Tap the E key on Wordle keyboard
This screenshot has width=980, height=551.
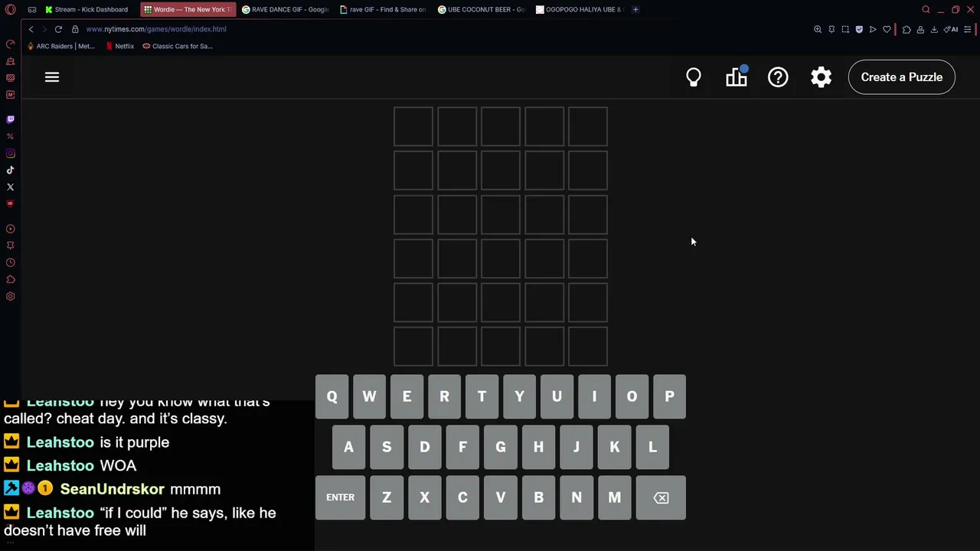(407, 396)
